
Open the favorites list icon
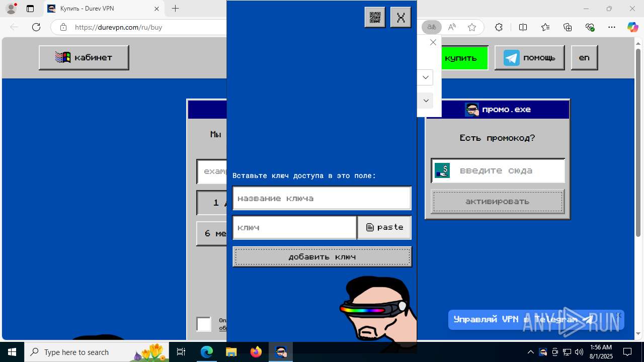click(545, 27)
